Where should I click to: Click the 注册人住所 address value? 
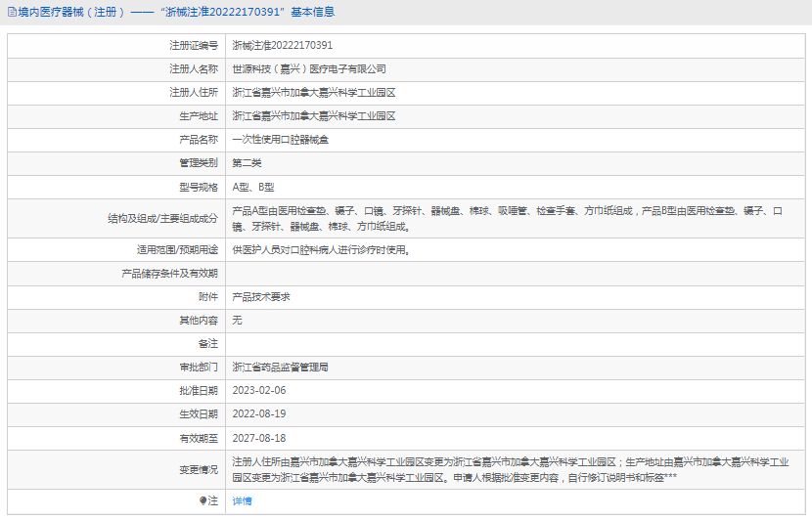click(314, 93)
